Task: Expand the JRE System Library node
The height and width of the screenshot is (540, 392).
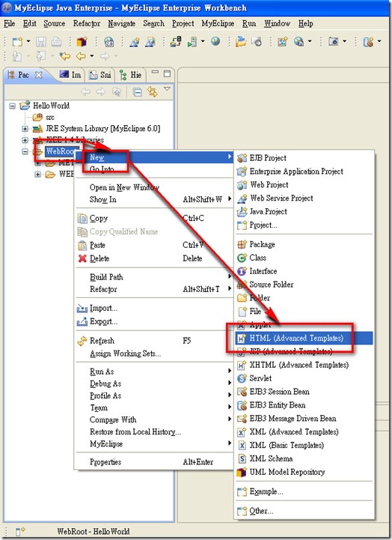Action: [x=25, y=129]
